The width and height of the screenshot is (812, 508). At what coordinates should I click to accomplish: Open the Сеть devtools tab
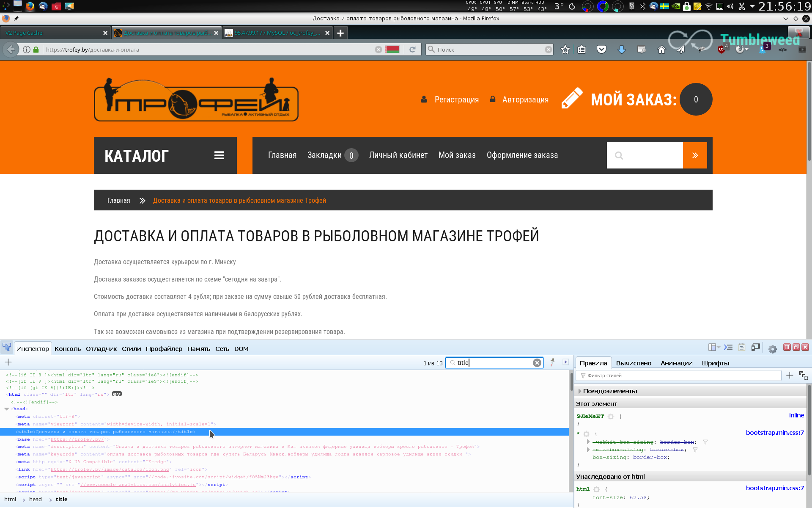pos(222,348)
